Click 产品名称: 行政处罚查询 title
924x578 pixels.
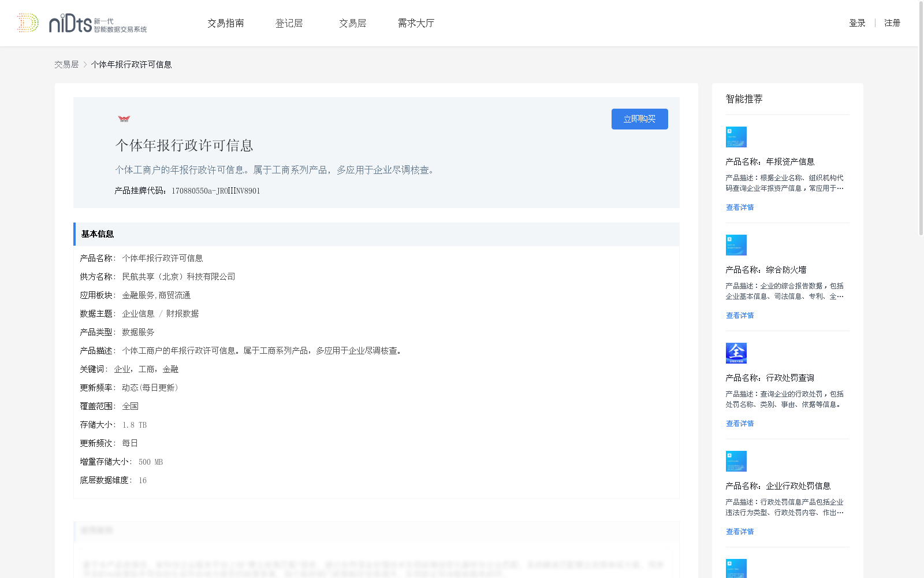(770, 378)
